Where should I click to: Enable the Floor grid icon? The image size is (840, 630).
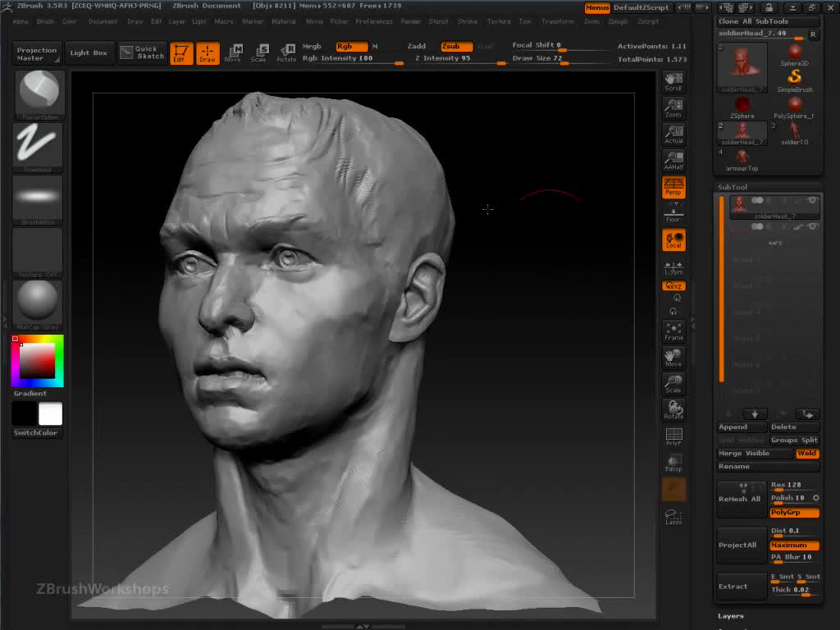(673, 213)
